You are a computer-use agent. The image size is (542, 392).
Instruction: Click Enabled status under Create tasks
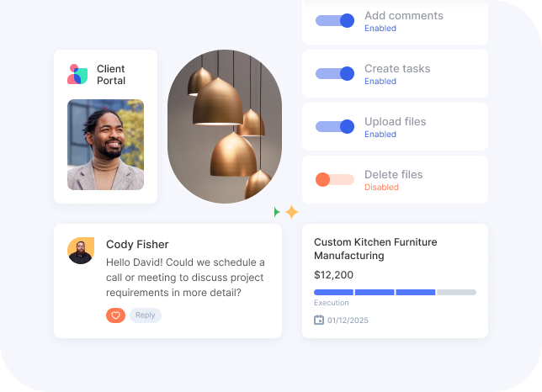tap(380, 82)
